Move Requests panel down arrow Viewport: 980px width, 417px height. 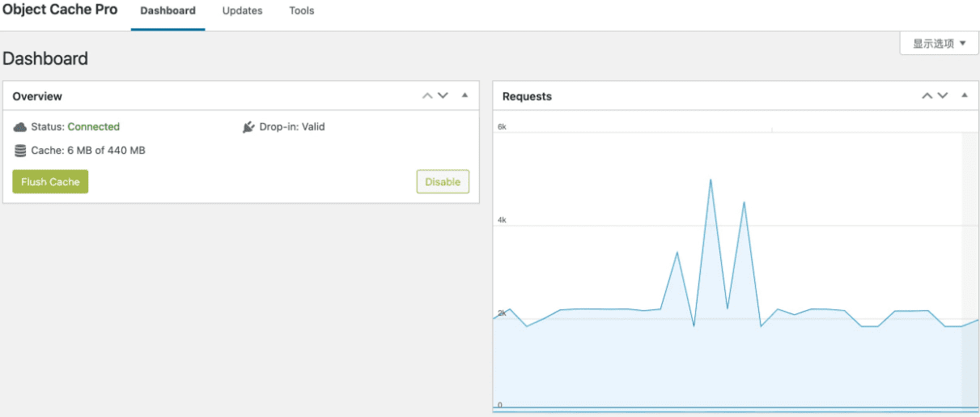(942, 96)
